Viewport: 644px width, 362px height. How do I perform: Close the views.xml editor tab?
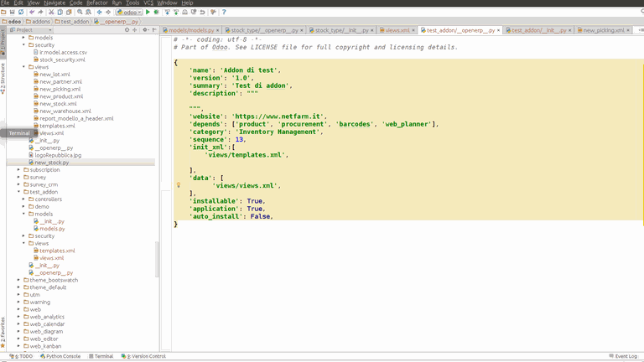(413, 30)
